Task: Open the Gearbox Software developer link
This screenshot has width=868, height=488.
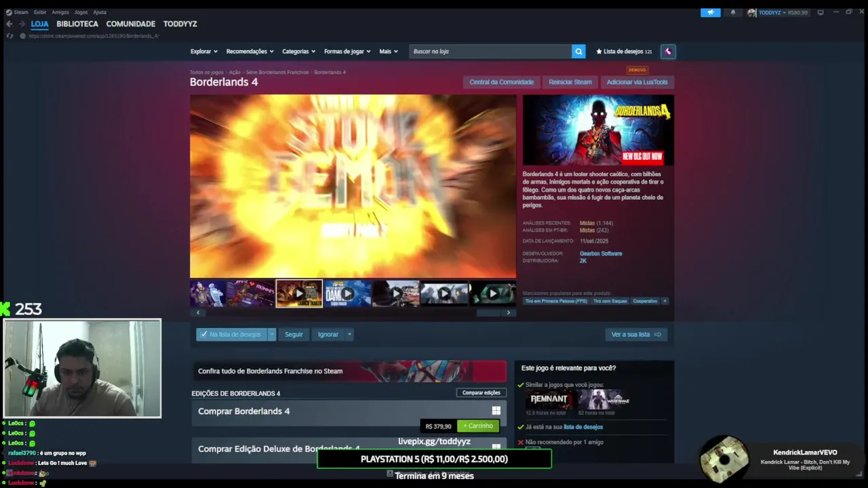Action: click(601, 253)
